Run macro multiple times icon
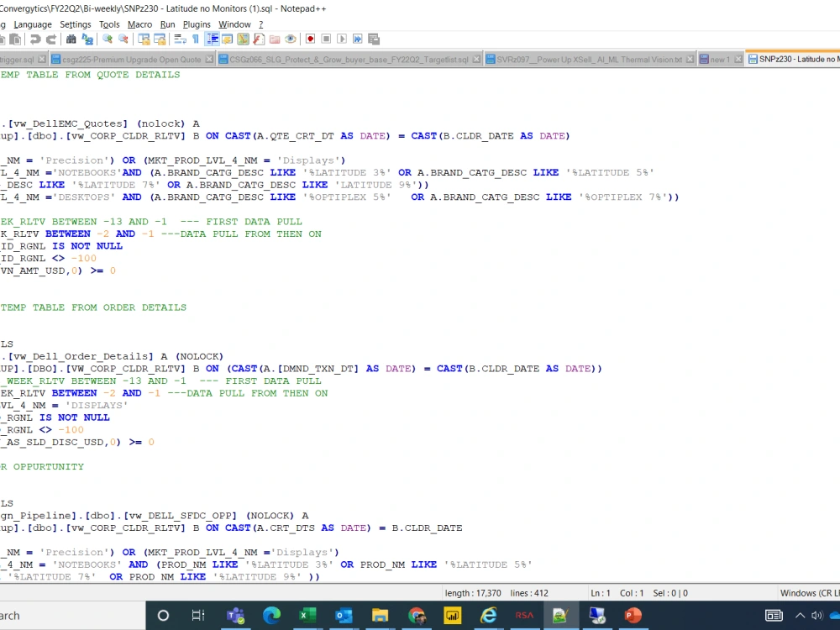 click(357, 39)
